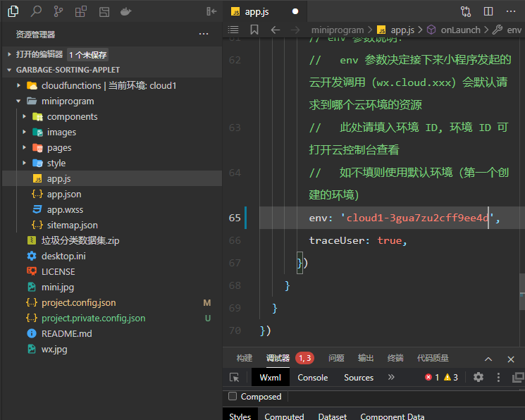The image size is (525, 420).
Task: Navigate back with the left arrow
Action: point(276,30)
